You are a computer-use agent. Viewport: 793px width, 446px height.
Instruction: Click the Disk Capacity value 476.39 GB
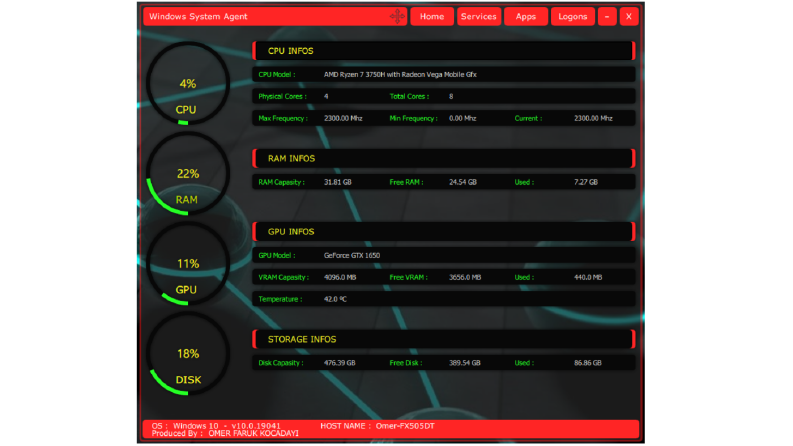click(339, 363)
